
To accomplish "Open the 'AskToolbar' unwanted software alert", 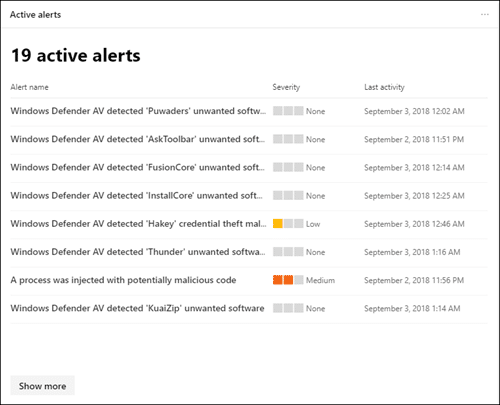I will coord(138,139).
